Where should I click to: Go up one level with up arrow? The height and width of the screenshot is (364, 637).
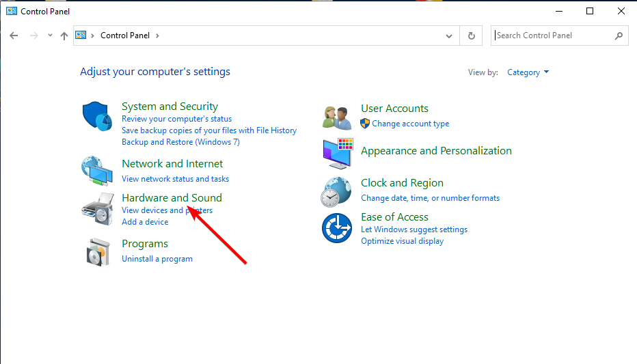pyautogui.click(x=64, y=36)
